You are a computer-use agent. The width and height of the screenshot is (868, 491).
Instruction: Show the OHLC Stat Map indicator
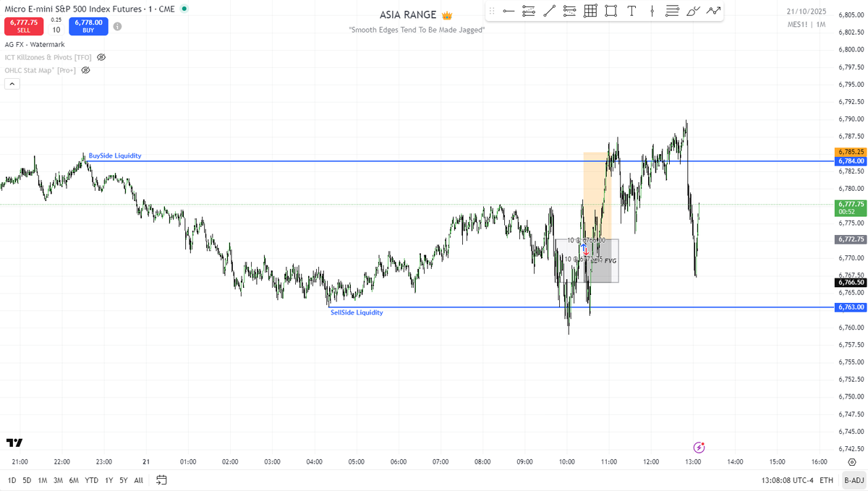tap(85, 70)
